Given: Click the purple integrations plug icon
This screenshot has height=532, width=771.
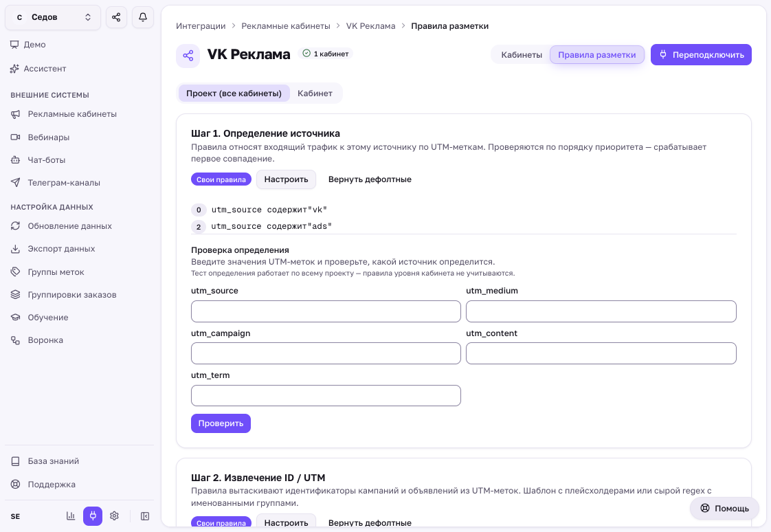Looking at the screenshot, I should pyautogui.click(x=93, y=516).
